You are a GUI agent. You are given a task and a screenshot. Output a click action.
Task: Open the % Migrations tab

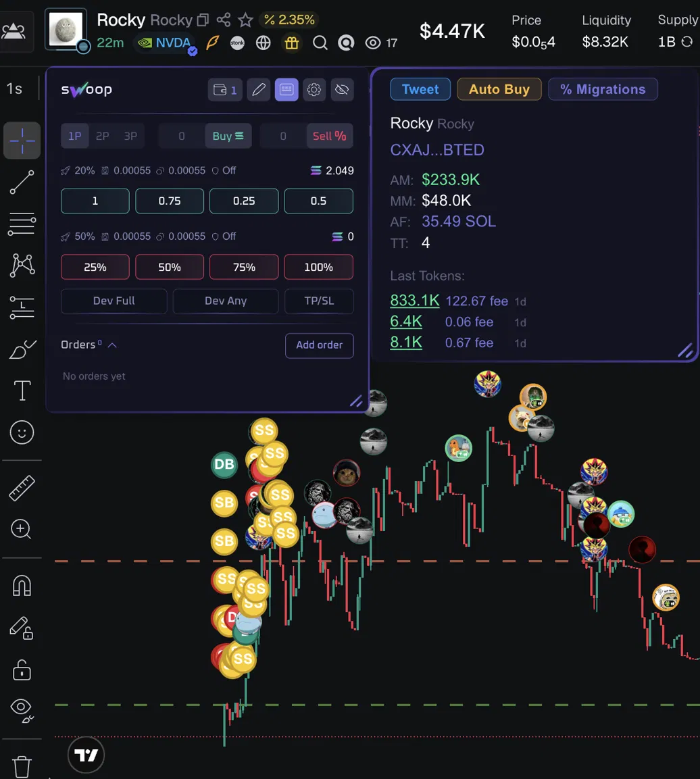click(x=603, y=89)
